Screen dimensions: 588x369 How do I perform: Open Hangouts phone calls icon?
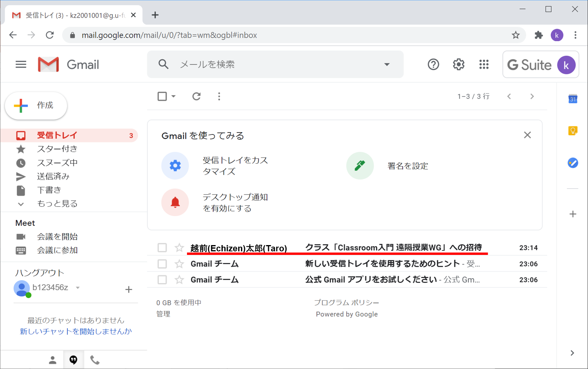(x=95, y=360)
